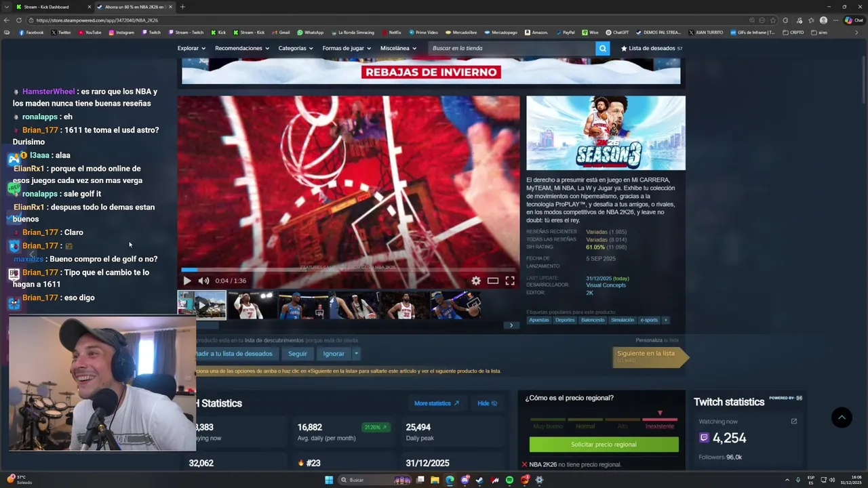Mute the trailer volume speaker icon

[x=203, y=281]
